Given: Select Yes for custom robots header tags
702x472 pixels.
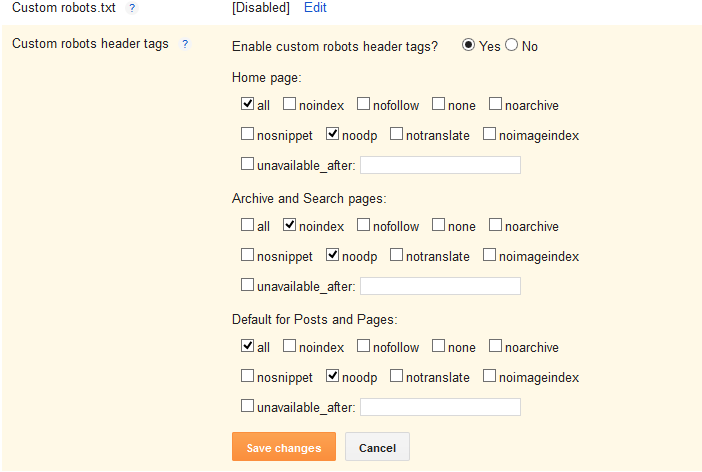Looking at the screenshot, I should (x=468, y=45).
